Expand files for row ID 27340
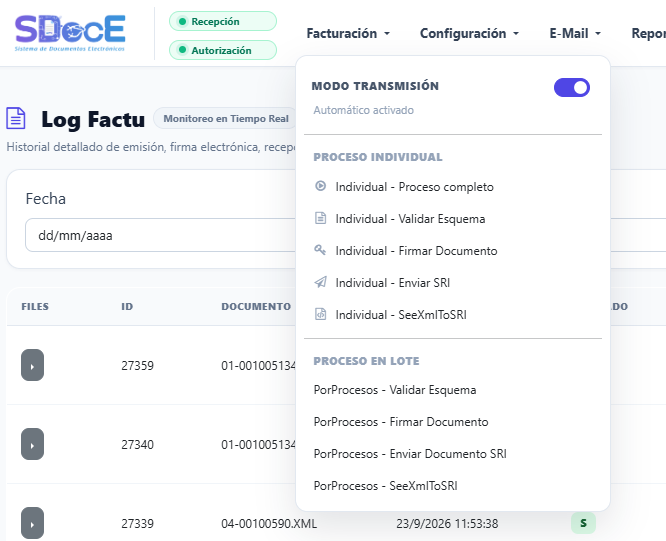 point(32,444)
